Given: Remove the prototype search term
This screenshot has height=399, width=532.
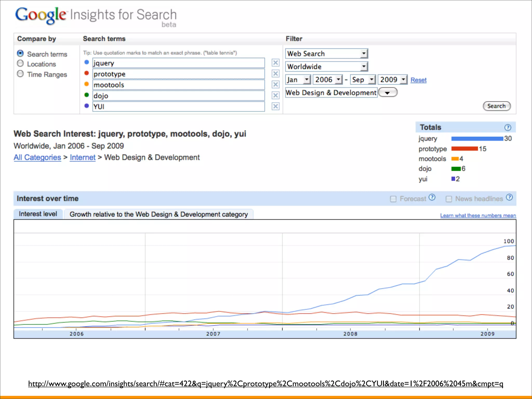Looking at the screenshot, I should point(276,74).
